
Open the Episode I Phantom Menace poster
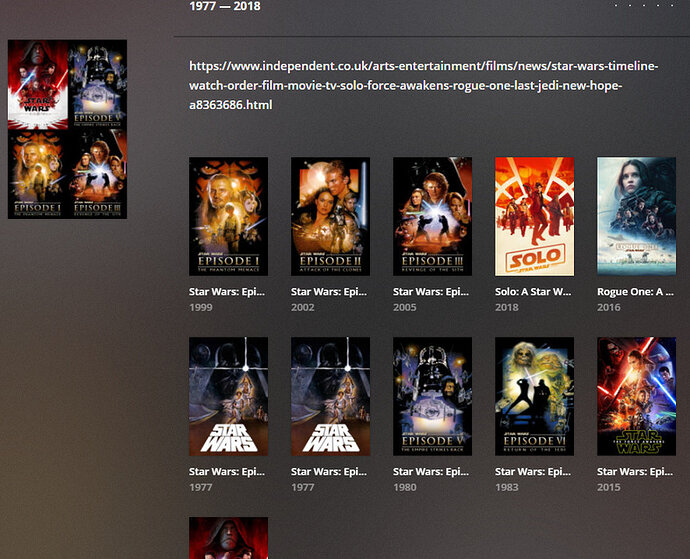click(228, 217)
